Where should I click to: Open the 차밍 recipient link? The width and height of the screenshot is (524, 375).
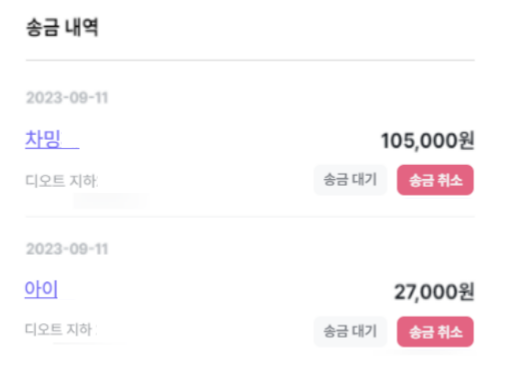click(x=52, y=139)
